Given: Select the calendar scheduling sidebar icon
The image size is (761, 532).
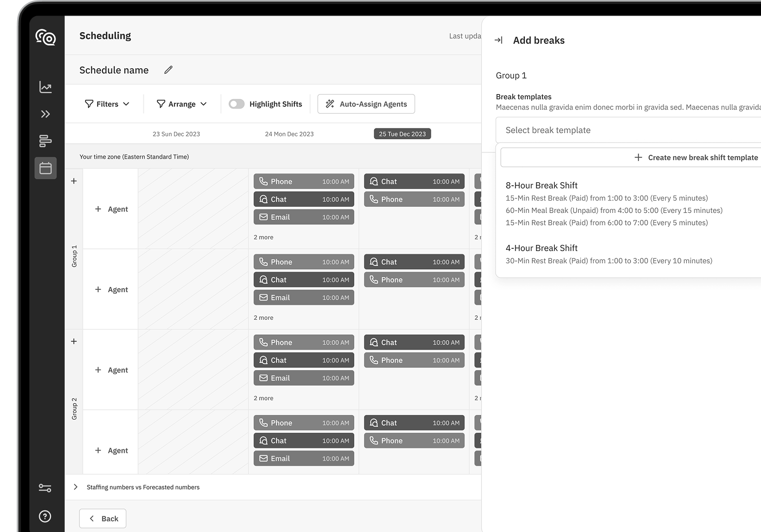Looking at the screenshot, I should [45, 168].
